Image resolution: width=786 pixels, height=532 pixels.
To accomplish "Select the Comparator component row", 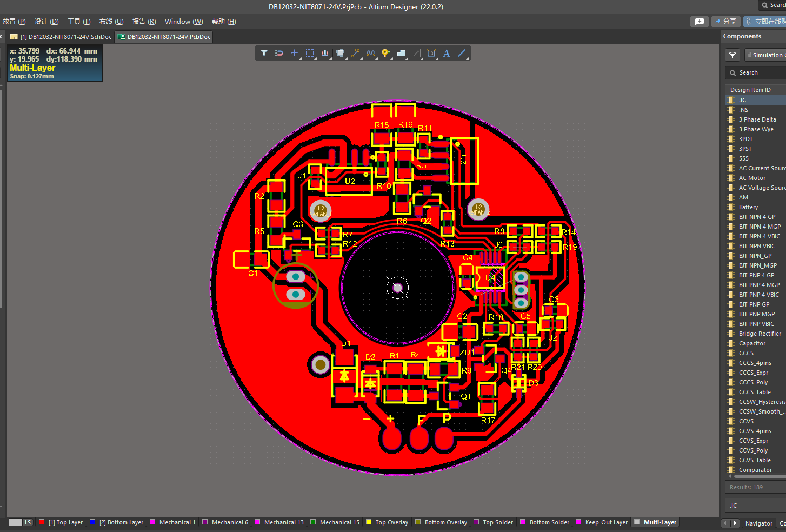I will [756, 470].
